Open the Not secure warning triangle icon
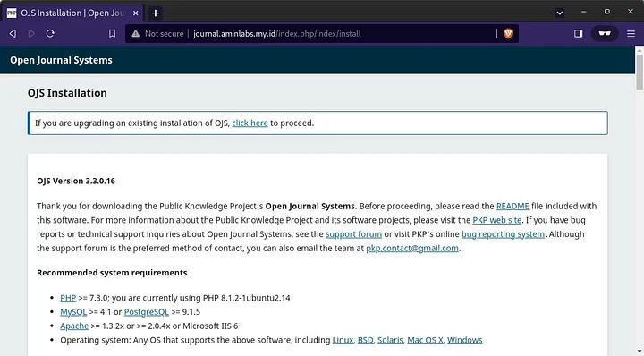644x356 pixels. click(136, 34)
